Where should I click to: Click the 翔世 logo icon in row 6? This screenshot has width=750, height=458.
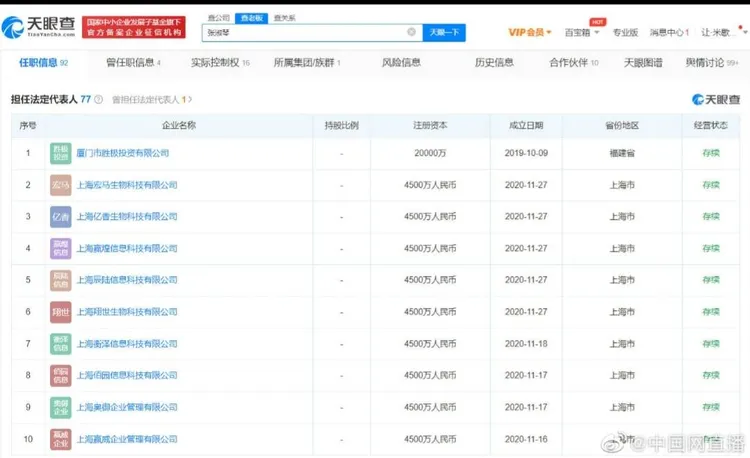click(x=61, y=312)
